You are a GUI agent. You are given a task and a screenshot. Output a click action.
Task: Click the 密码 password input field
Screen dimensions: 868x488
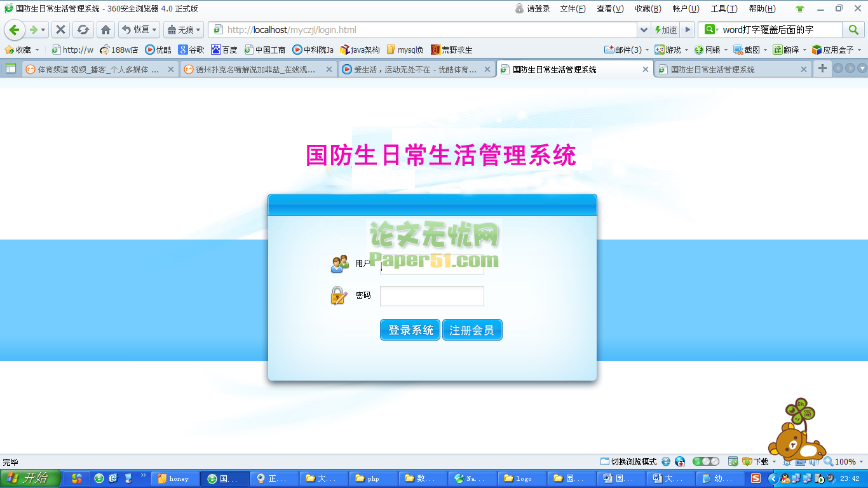click(431, 296)
